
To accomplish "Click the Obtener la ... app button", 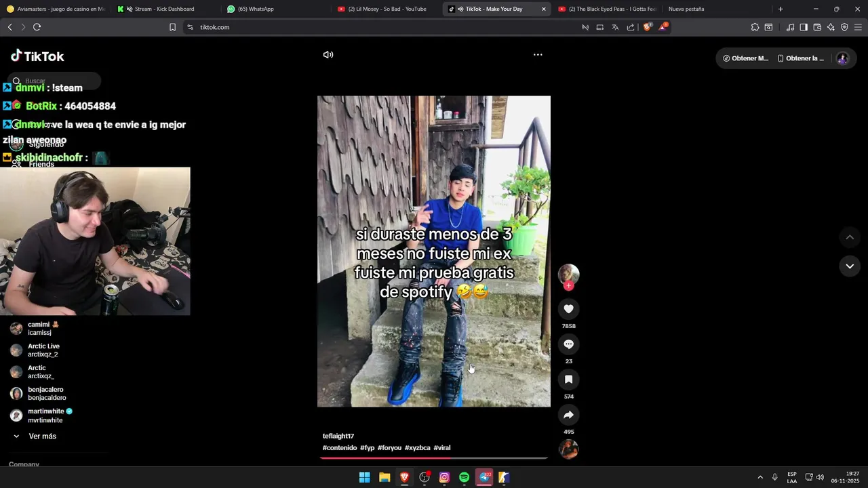I will pyautogui.click(x=801, y=58).
